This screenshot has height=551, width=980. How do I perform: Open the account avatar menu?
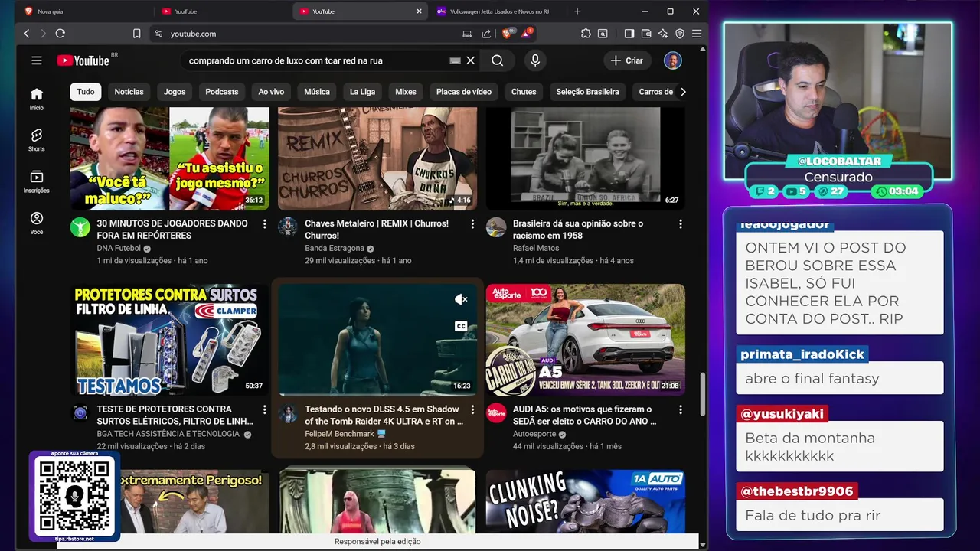[672, 60]
